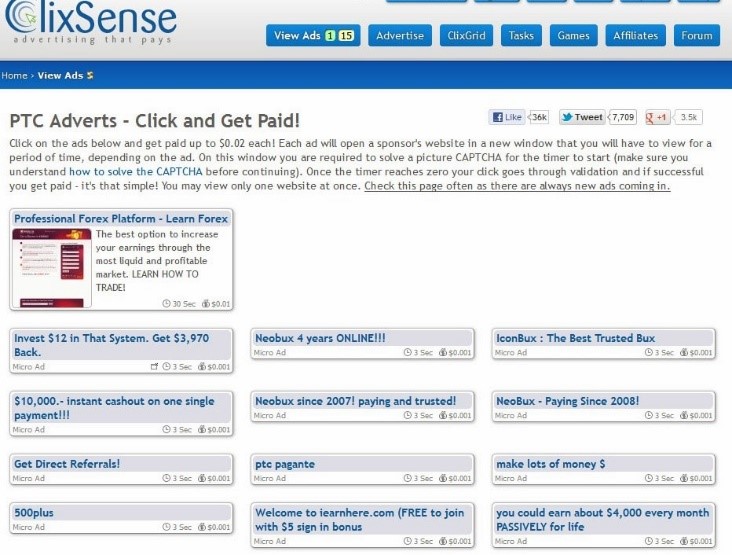Click money icon on $10,000 cashout ad
732x555 pixels.
point(202,429)
